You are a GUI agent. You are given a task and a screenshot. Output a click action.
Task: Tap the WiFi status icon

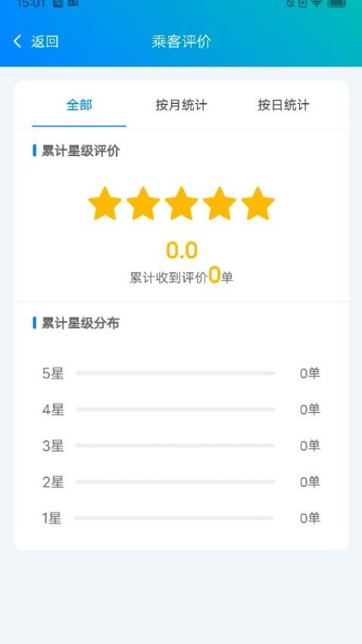(317, 3)
